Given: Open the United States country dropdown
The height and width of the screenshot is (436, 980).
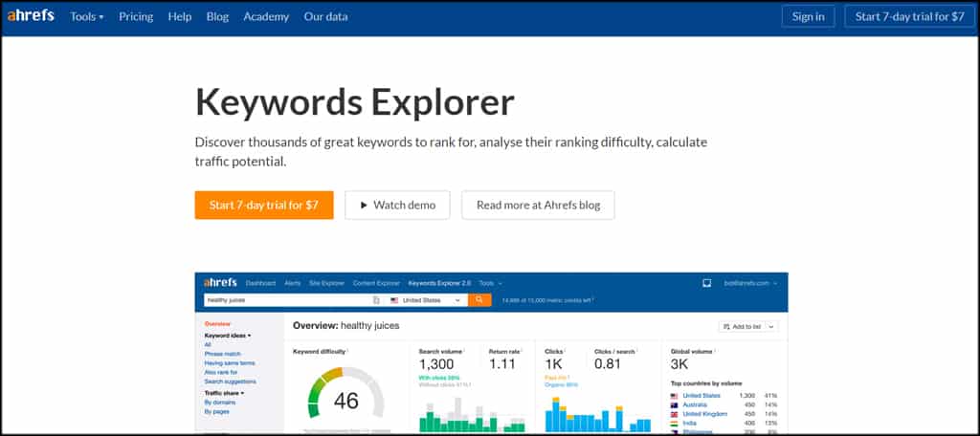Looking at the screenshot, I should click(x=424, y=300).
